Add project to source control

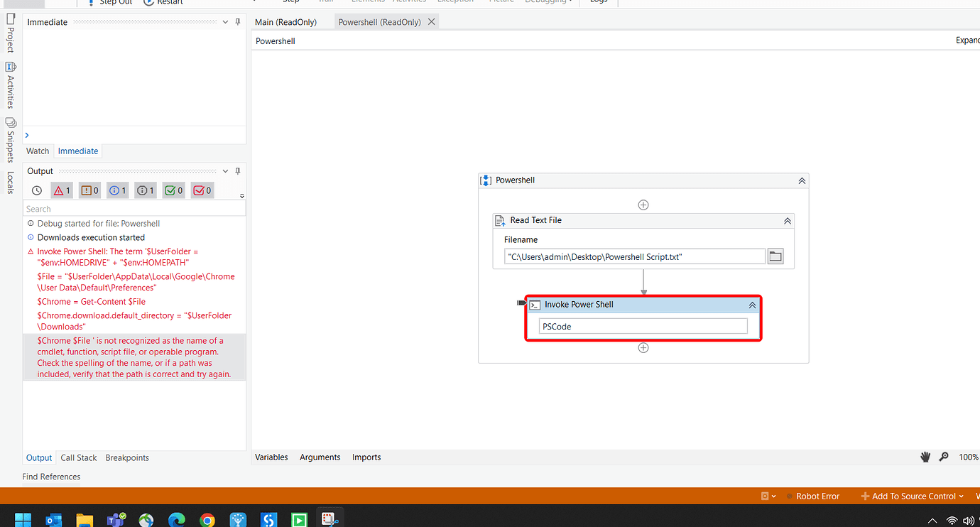tap(910, 496)
